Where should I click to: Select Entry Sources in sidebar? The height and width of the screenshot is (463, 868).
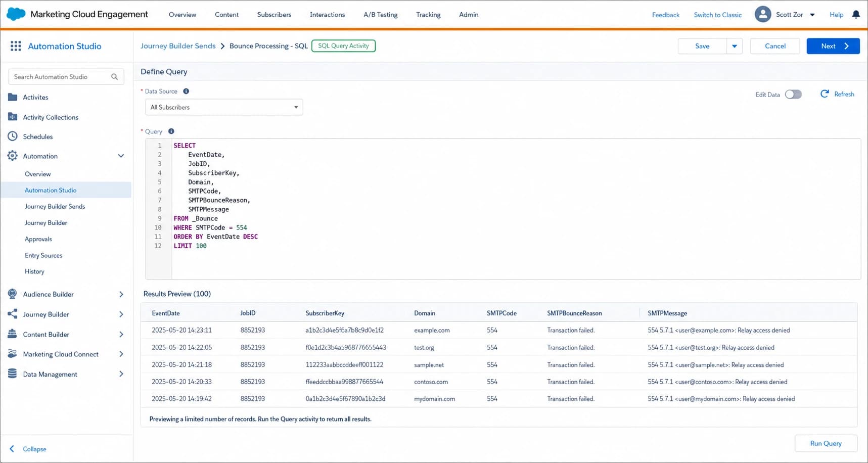click(x=43, y=255)
